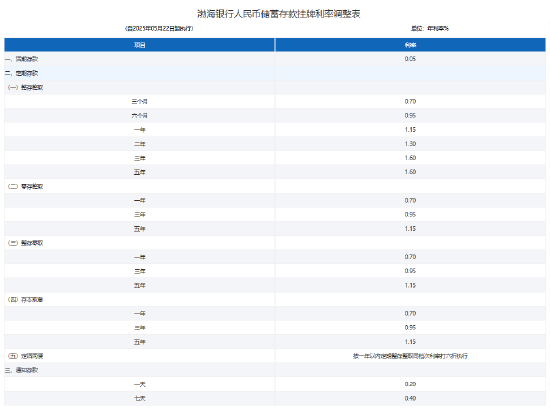Click the 1.15 rate for 整存零取 五年
The height and width of the screenshot is (410, 550).
410,285
